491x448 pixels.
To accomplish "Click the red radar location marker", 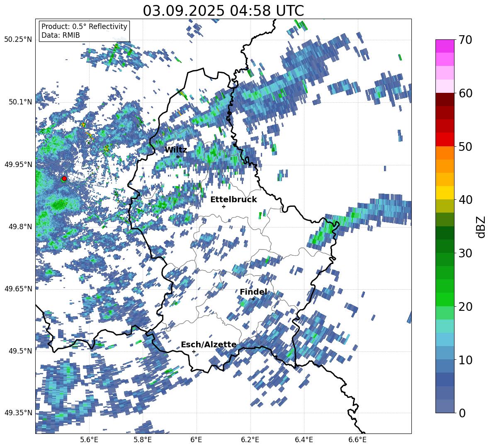I will pyautogui.click(x=64, y=178).
